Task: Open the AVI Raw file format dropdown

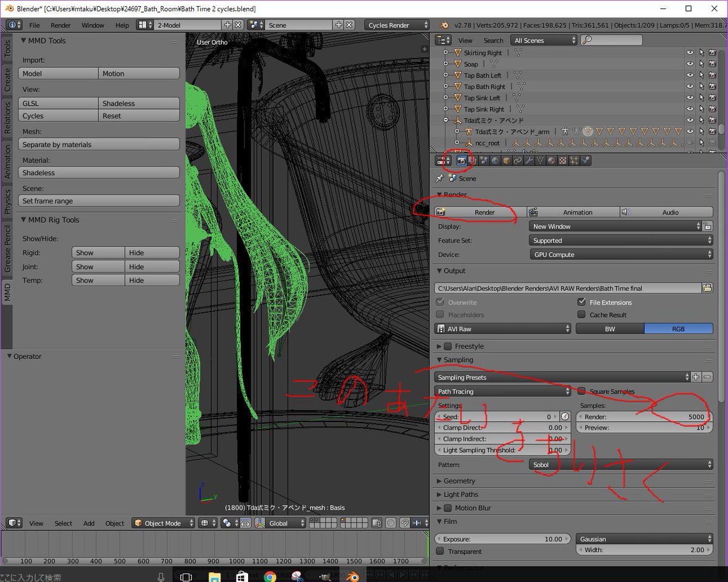Action: click(x=503, y=329)
